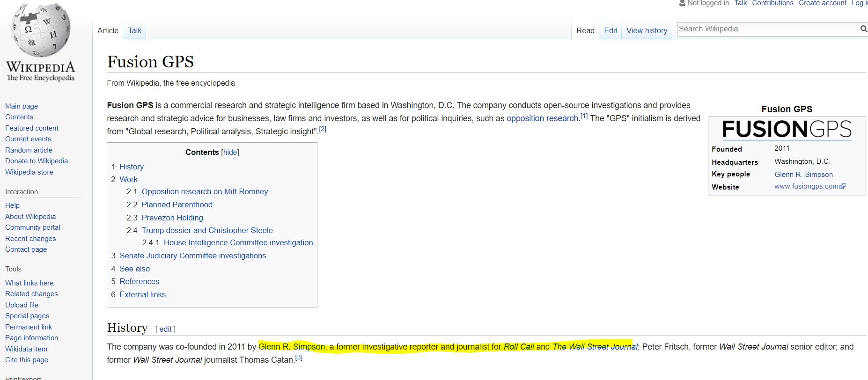Open Glenn R. Simpson link in History paragraph
Screen dimensions: 868x380
(x=292, y=347)
